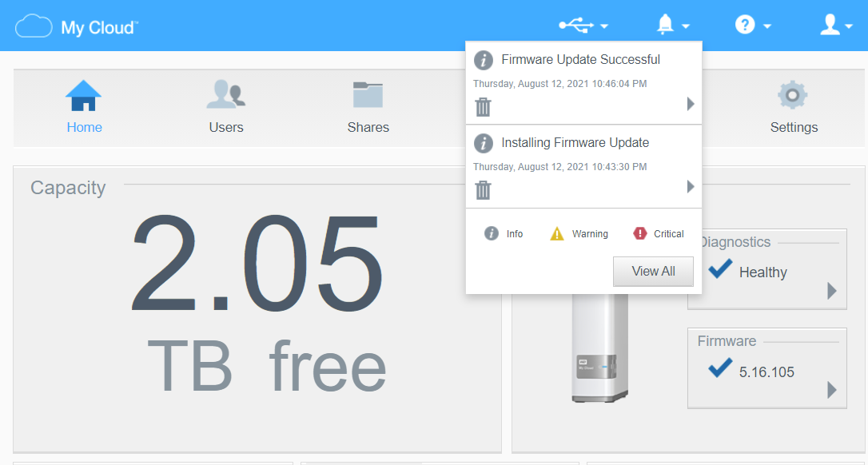The width and height of the screenshot is (868, 465).
Task: Click the Diagnostics panel heading
Action: coord(736,242)
